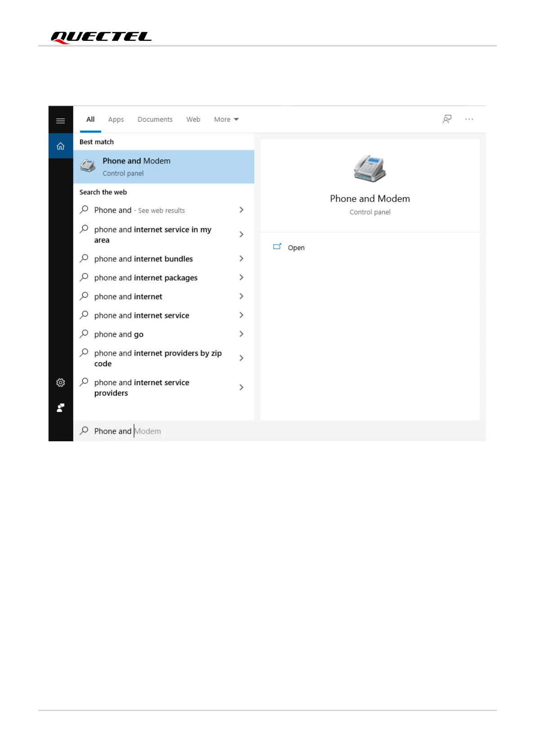Switch to the Web tab
Viewport: 535px width, 756px height.
click(x=193, y=119)
